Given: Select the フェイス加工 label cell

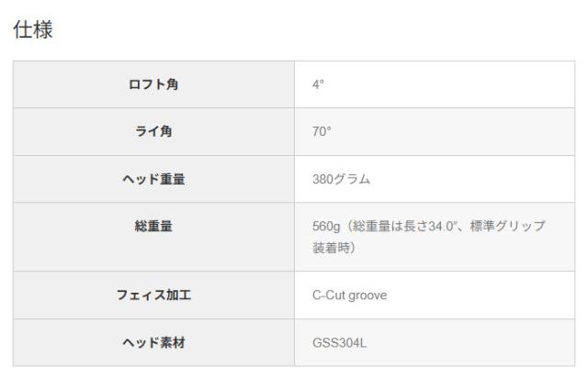Looking at the screenshot, I should (153, 295).
